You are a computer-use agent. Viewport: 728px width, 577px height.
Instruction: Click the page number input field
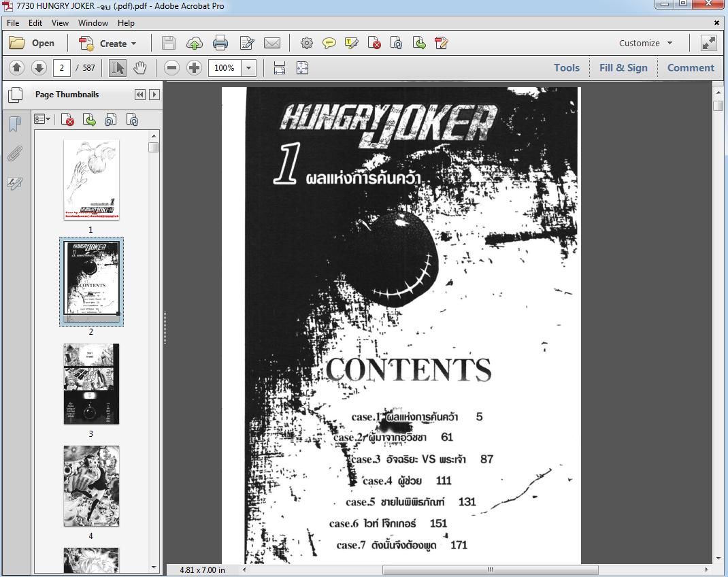(x=62, y=68)
